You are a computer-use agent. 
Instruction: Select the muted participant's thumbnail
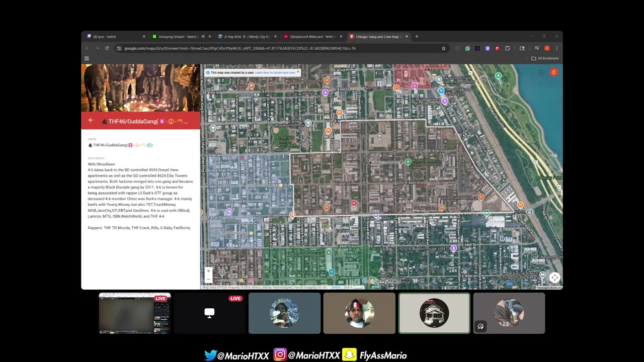click(x=509, y=313)
